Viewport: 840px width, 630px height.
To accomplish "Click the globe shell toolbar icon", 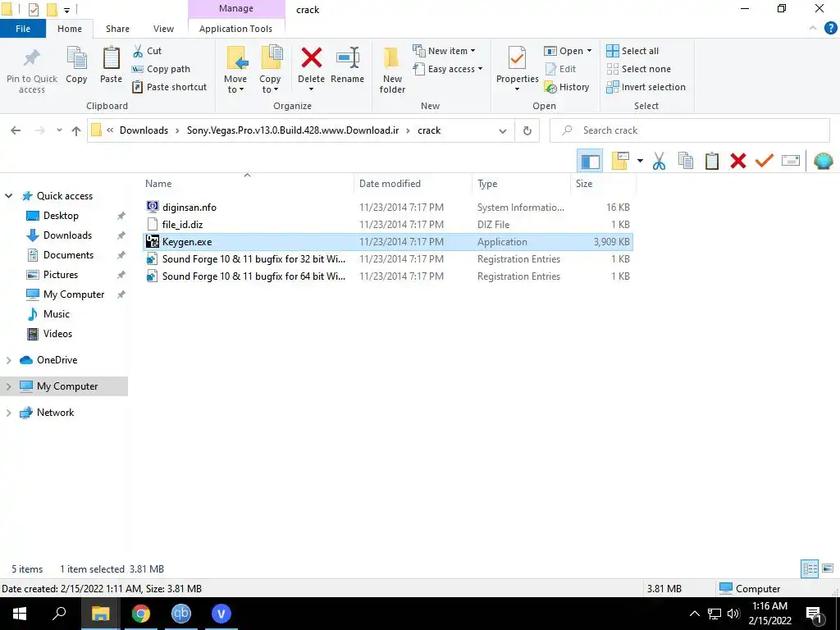I will 824,161.
